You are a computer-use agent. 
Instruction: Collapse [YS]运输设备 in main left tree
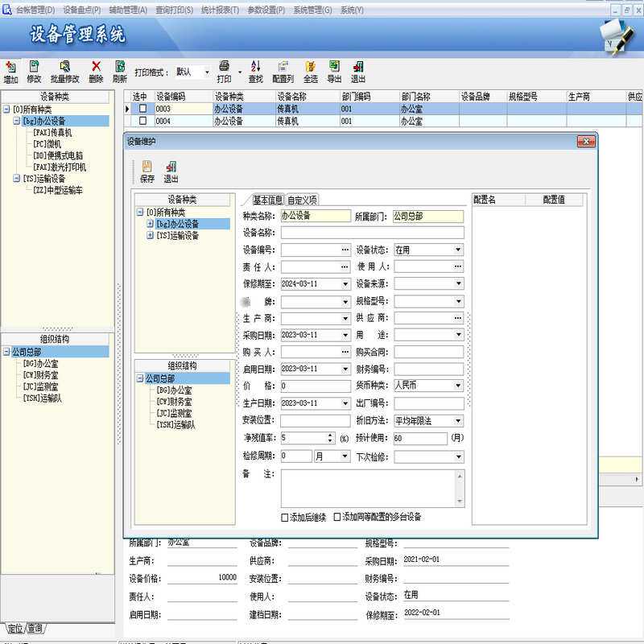click(16, 178)
